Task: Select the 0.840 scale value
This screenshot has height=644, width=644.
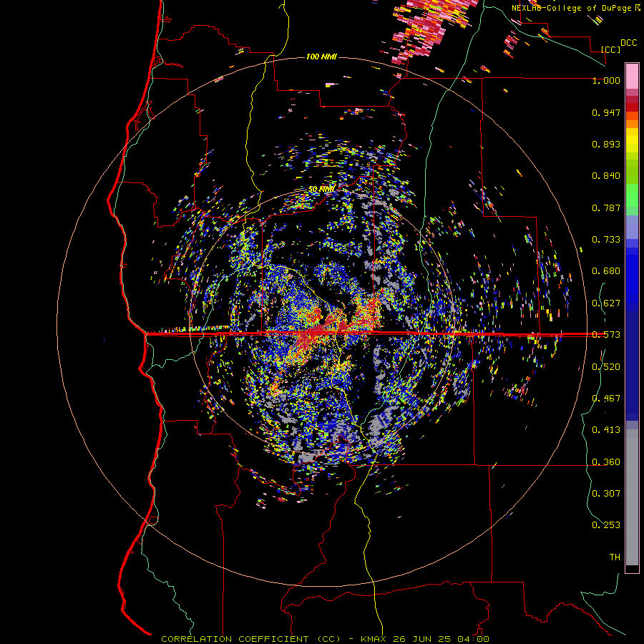Action: pyautogui.click(x=606, y=176)
